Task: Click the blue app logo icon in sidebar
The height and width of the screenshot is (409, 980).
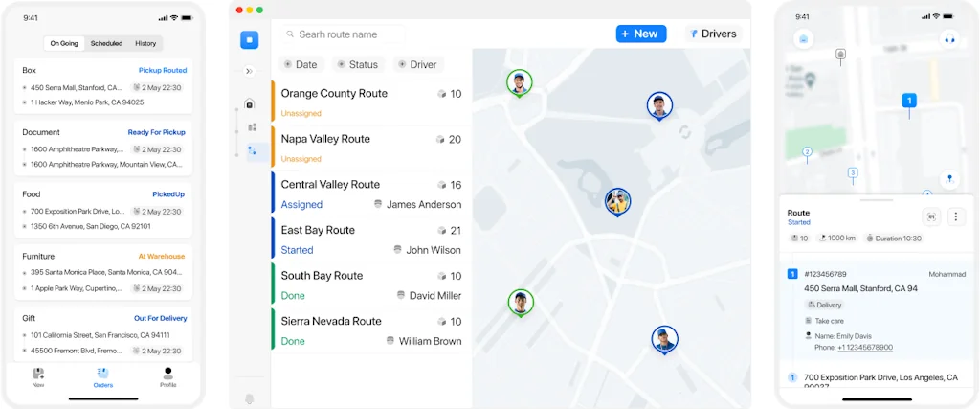Action: click(x=250, y=40)
